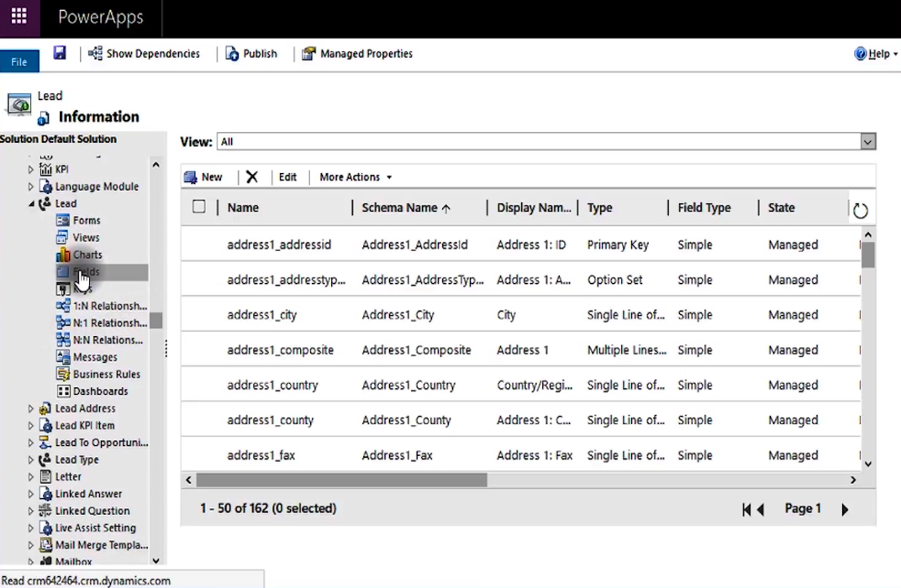Click the Address1_County schema name cell

coord(406,420)
